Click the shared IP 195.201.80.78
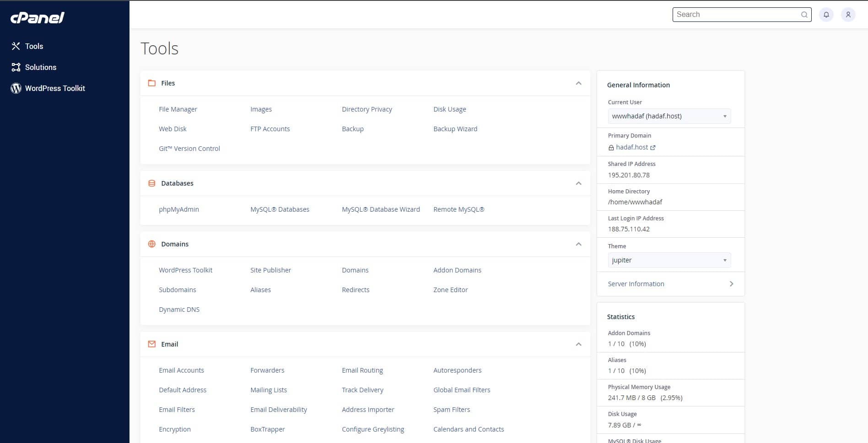The image size is (868, 443). tap(629, 175)
